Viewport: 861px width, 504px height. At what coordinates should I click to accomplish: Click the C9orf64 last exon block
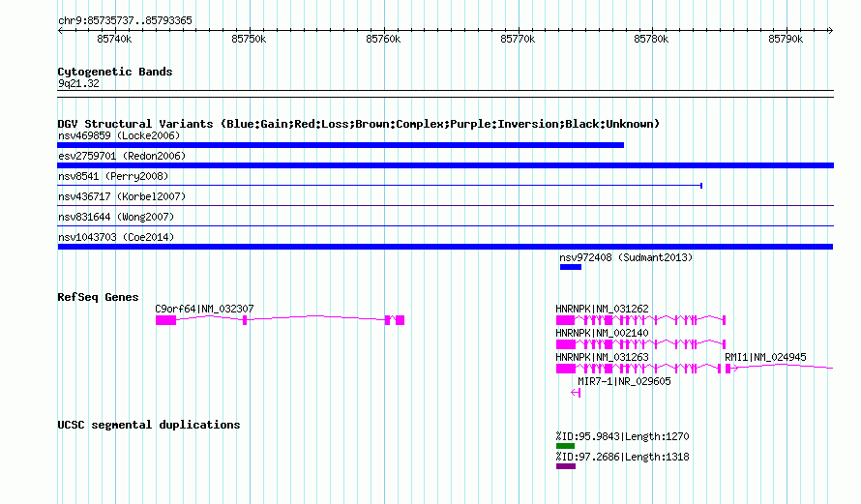tap(400, 320)
